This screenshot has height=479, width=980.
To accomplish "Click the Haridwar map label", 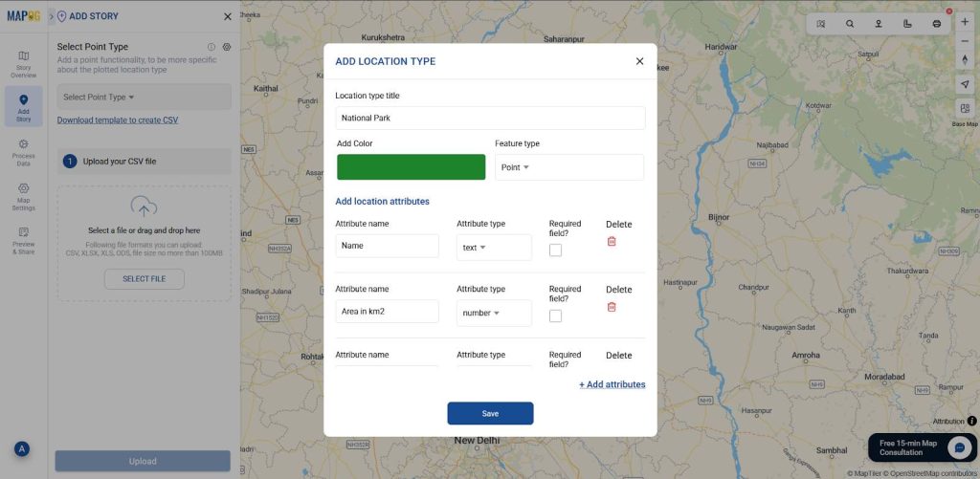I will 721,47.
